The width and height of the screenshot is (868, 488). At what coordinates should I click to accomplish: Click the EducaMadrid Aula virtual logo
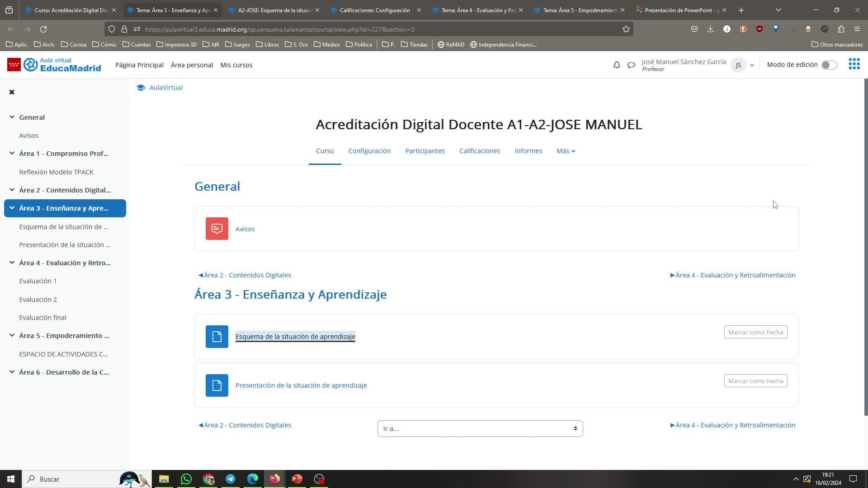coord(54,65)
